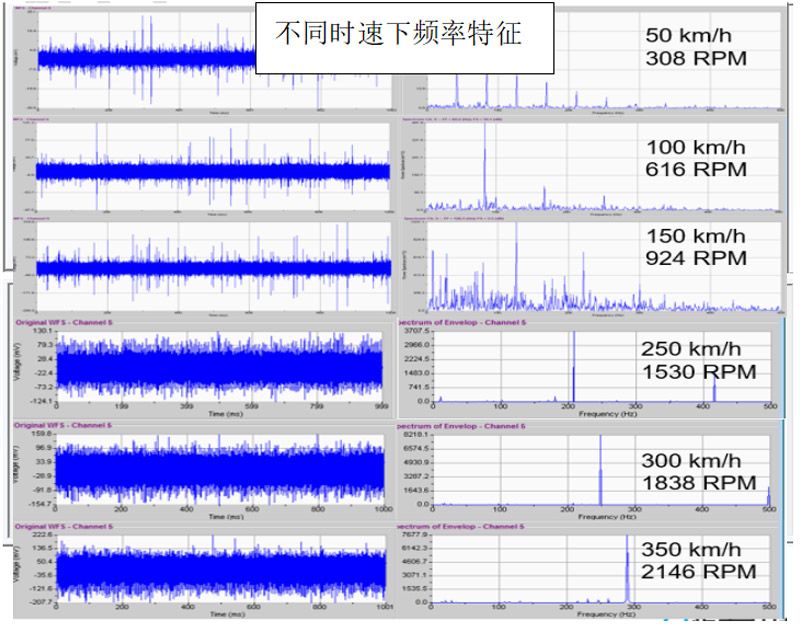Viewport: 800px width, 624px height.
Task: Select the Original WFS waveform at 300 km/h
Action: (218, 469)
